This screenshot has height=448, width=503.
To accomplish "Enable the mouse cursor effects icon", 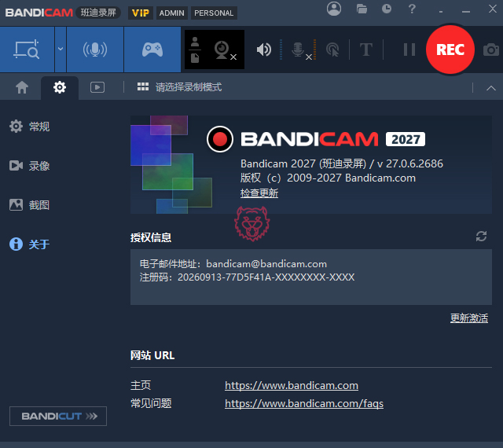I will pos(332,50).
